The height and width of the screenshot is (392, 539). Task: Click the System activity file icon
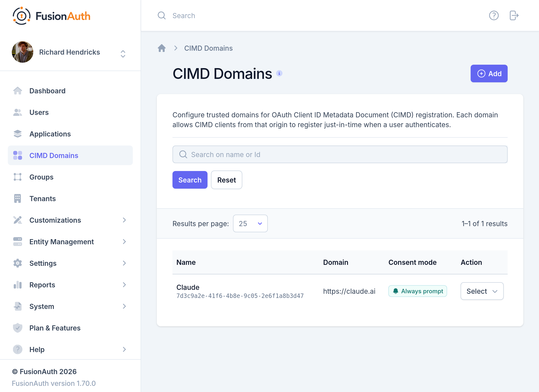pos(18,306)
